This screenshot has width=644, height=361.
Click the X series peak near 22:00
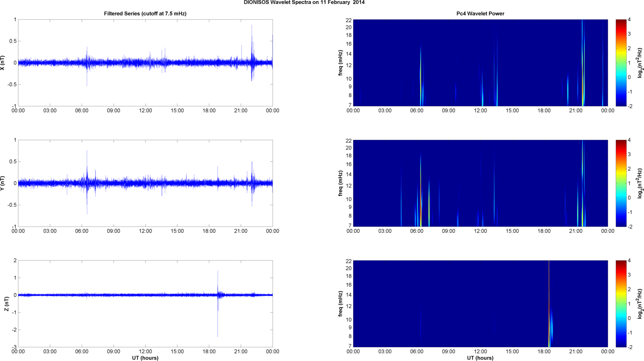[x=252, y=53]
